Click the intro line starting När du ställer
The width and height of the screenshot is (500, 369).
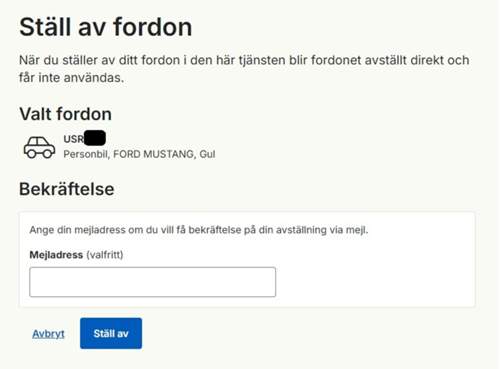[x=244, y=60]
